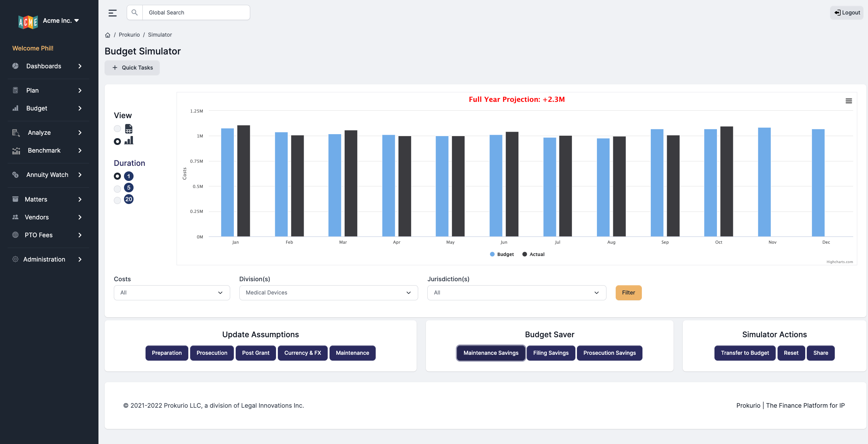This screenshot has height=444, width=868.
Task: Apply the orange Filter button
Action: [x=628, y=292]
